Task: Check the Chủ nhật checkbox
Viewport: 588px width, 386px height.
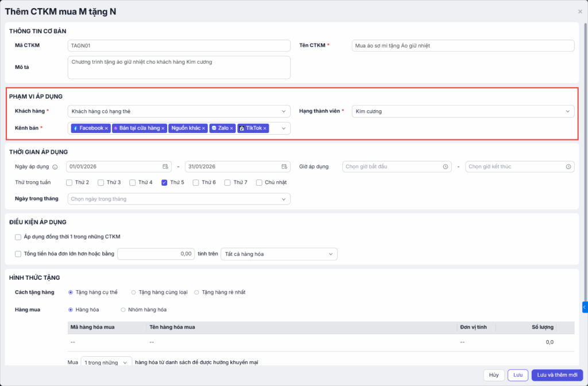Action: (260, 182)
